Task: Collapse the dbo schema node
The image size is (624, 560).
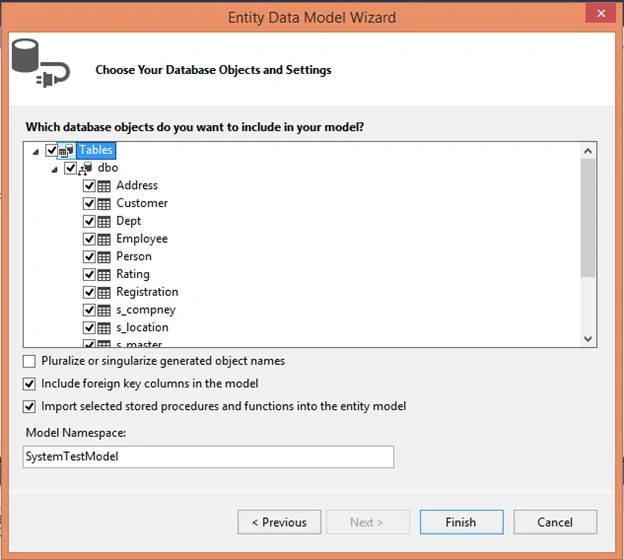Action: coord(55,170)
